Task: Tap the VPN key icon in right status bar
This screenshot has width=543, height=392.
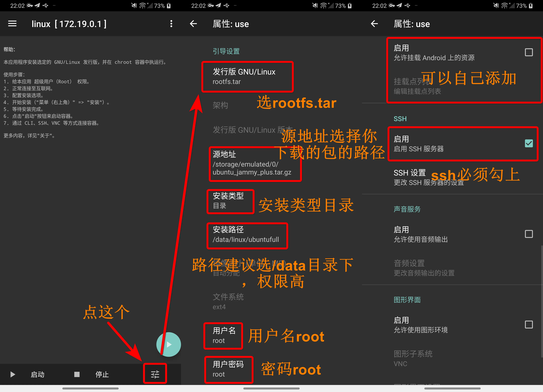Action: pos(392,6)
